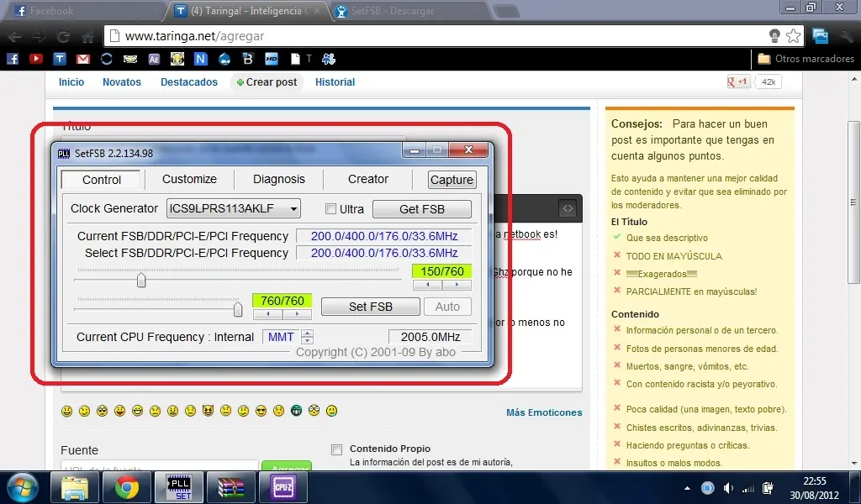Viewport: 861px width, 504px height.
Task: Open the HD bookmark icon
Action: click(x=272, y=59)
